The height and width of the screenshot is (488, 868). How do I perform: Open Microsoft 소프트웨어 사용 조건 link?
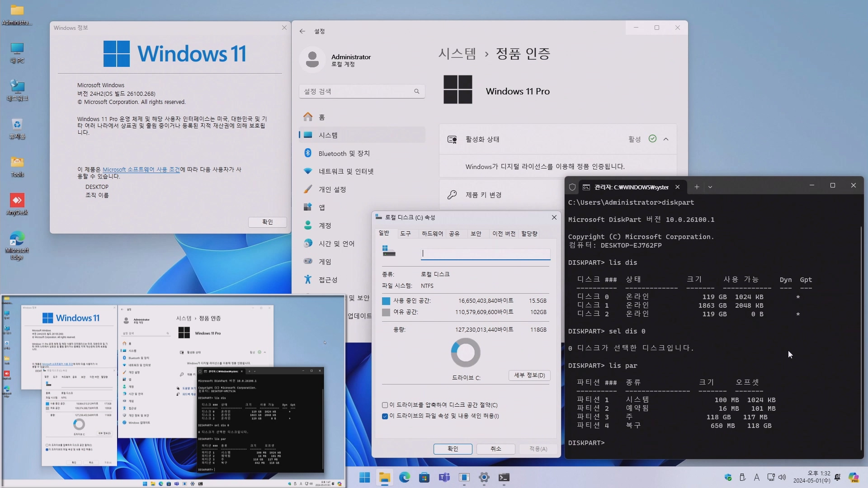point(141,169)
